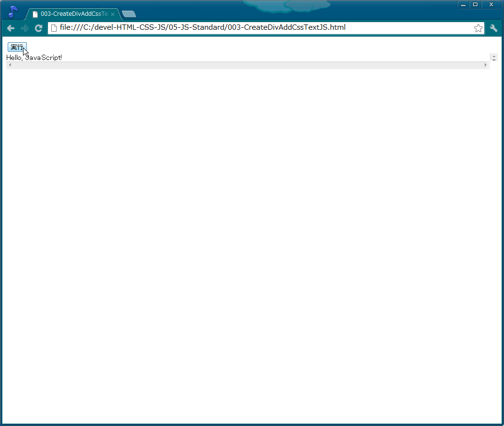The height and width of the screenshot is (426, 504).
Task: Click the up arrow of vertical scrollbar
Action: (x=494, y=56)
